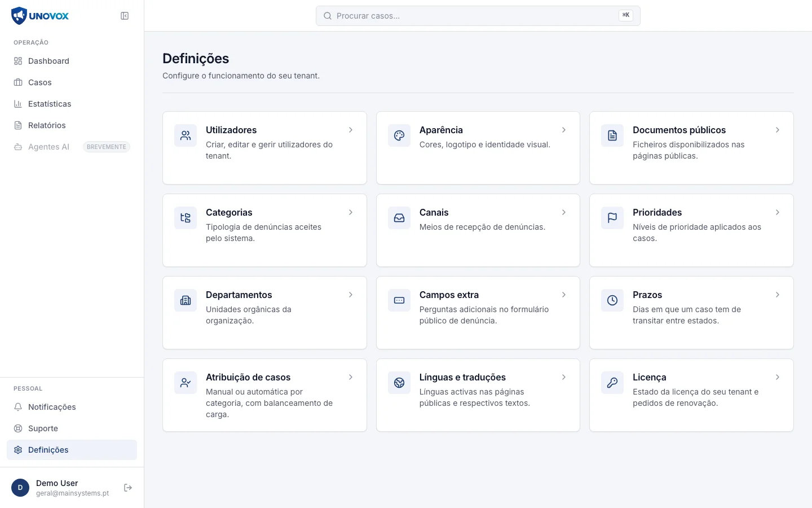Image resolution: width=812 pixels, height=508 pixels.
Task: Collapse the sidebar with the panel icon
Action: coord(125,16)
